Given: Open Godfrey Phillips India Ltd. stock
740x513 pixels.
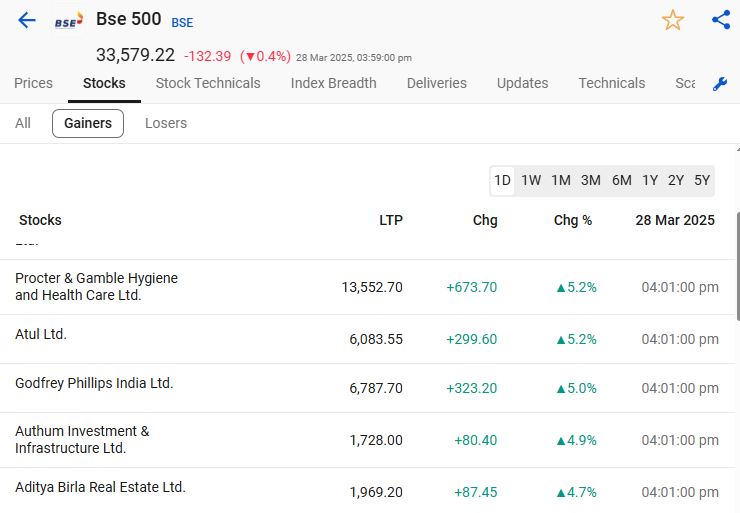Looking at the screenshot, I should coord(94,383).
